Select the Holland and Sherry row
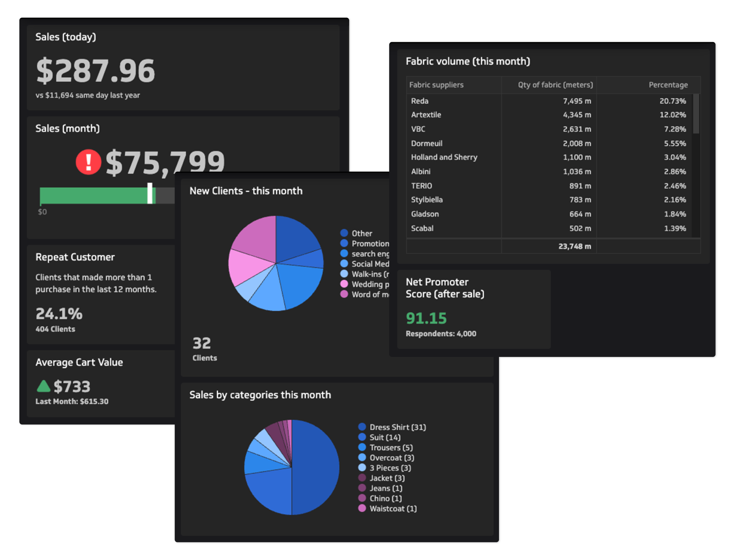 444,157
